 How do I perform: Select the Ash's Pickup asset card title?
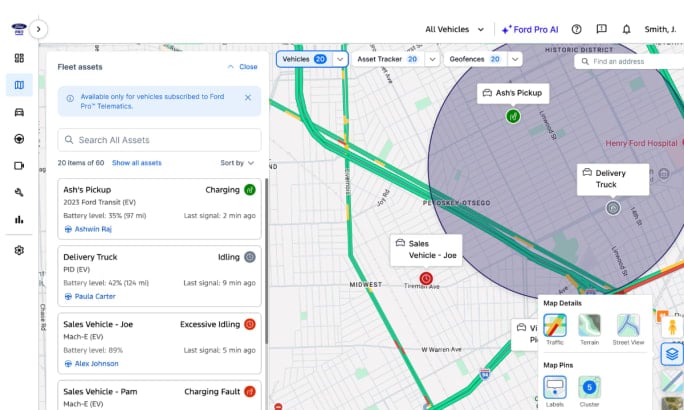87,190
